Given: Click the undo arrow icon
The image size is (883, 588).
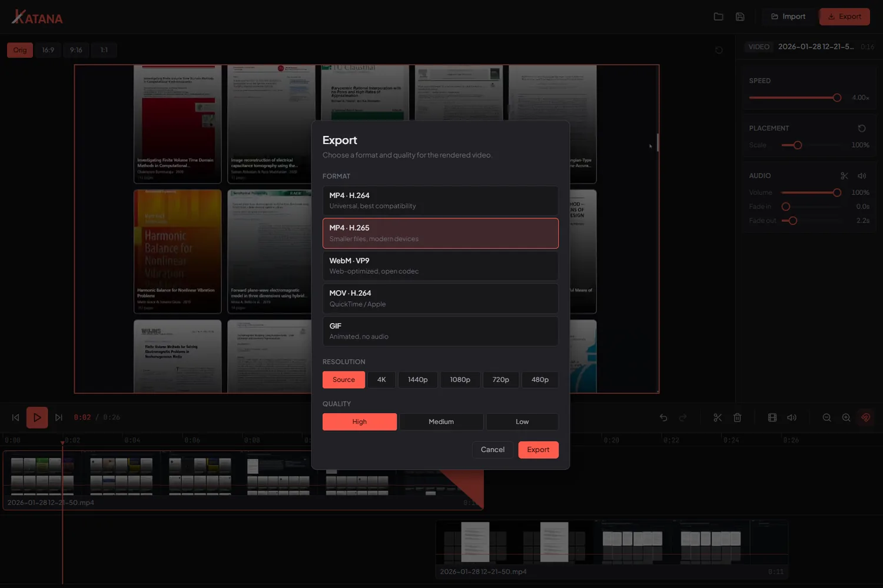Looking at the screenshot, I should (x=663, y=417).
